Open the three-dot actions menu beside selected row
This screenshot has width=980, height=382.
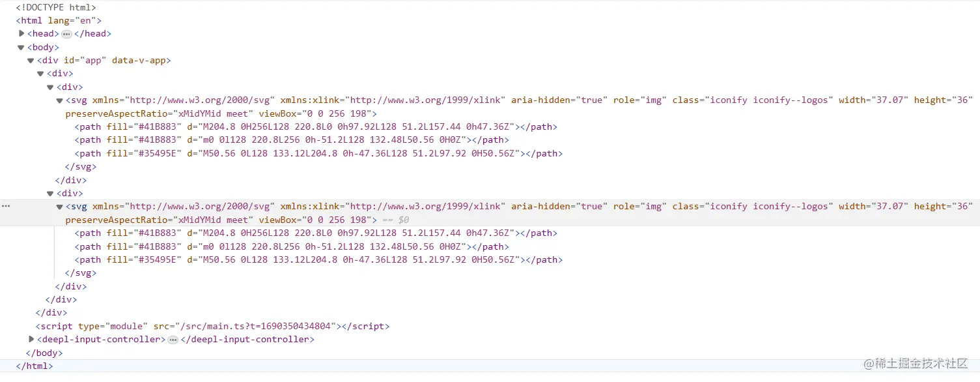pos(6,206)
